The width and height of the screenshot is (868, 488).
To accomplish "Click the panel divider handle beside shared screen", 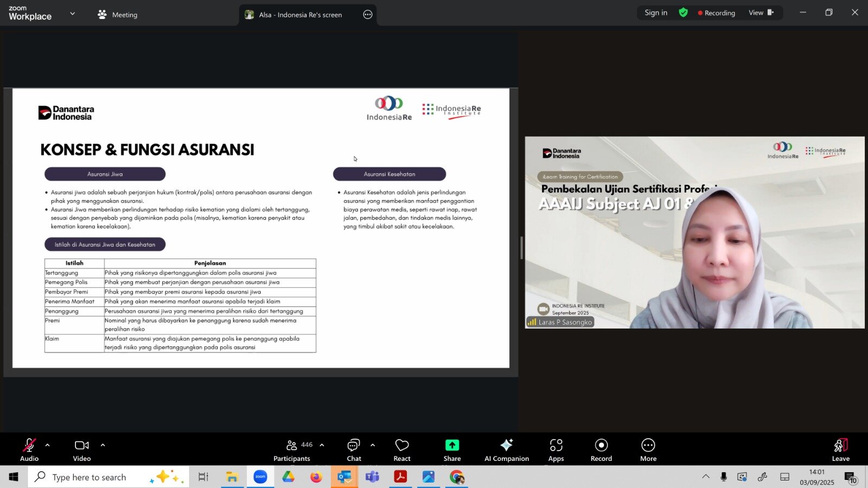I will pyautogui.click(x=521, y=248).
